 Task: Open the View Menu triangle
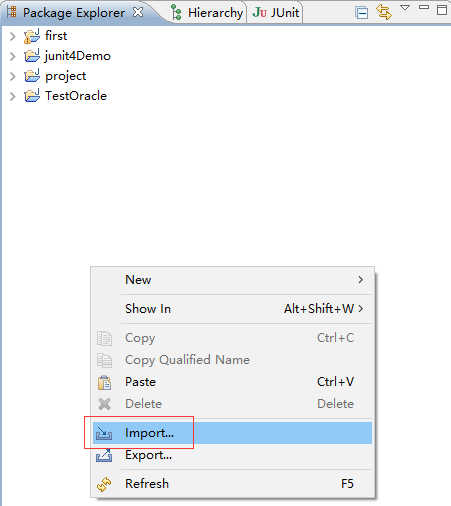pos(405,8)
